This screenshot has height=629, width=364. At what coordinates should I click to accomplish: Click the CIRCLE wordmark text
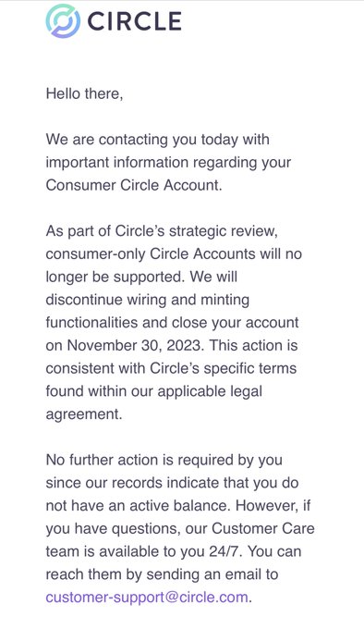135,21
